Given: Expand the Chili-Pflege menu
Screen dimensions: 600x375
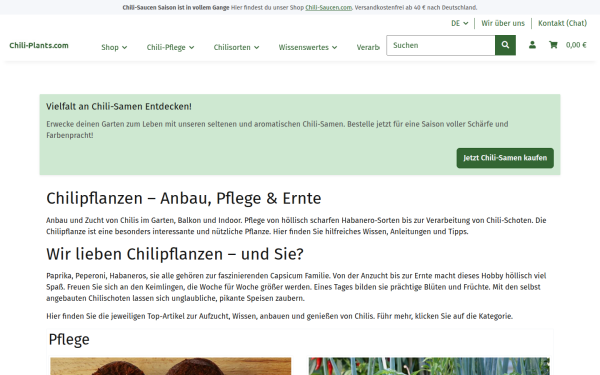Looking at the screenshot, I should coord(170,47).
